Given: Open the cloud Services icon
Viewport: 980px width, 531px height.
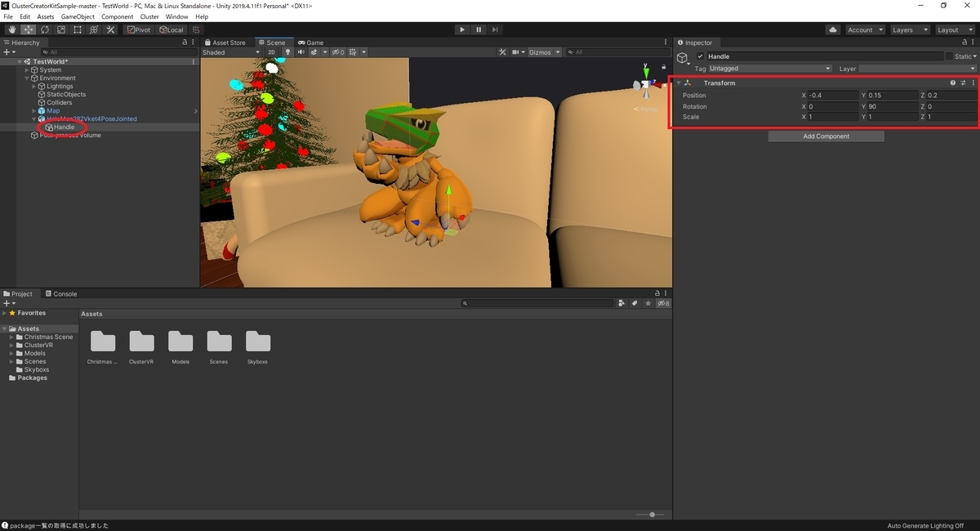Looking at the screenshot, I should [833, 29].
